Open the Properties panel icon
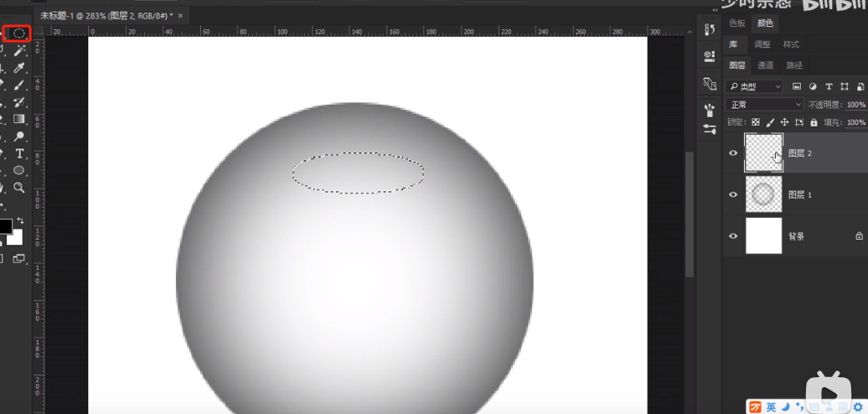868x414 pixels. (x=709, y=55)
